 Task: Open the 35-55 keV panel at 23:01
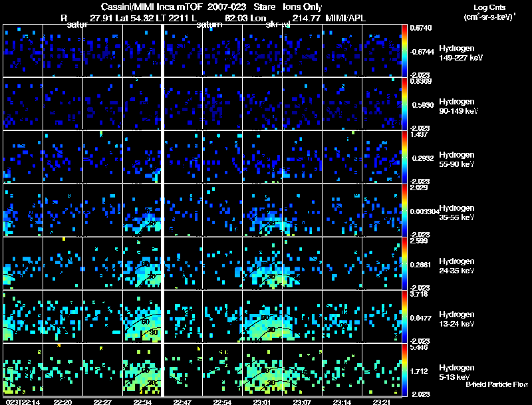[x=262, y=210]
